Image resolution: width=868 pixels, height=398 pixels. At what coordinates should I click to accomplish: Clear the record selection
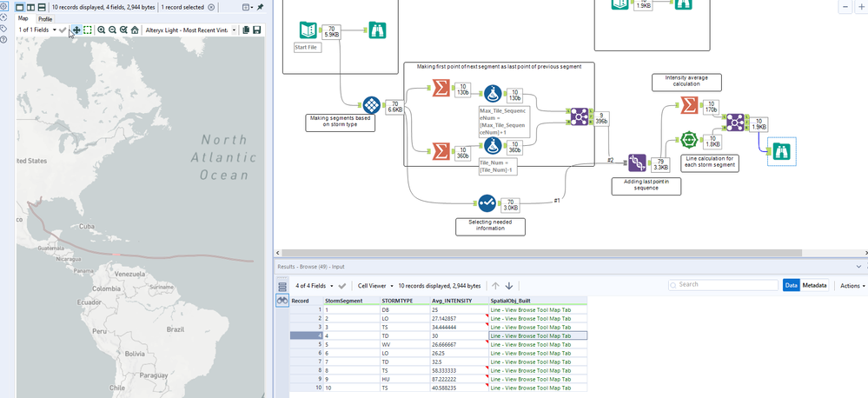(211, 7)
